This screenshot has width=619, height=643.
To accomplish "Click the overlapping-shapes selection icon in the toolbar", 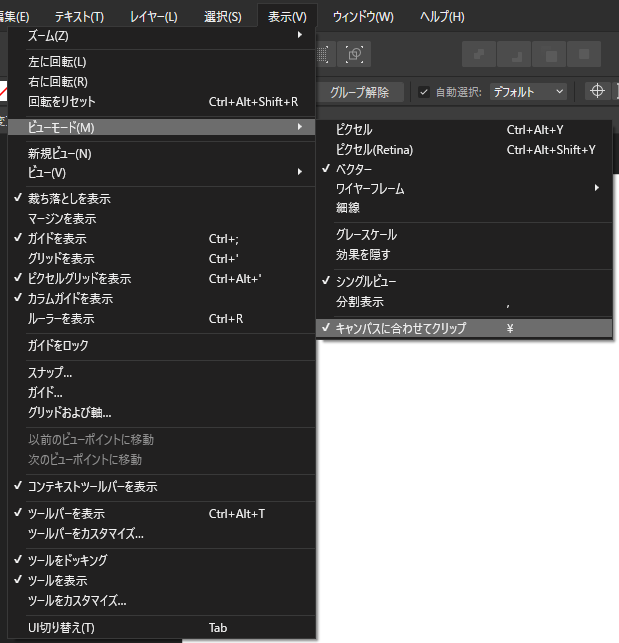I will pyautogui.click(x=355, y=53).
